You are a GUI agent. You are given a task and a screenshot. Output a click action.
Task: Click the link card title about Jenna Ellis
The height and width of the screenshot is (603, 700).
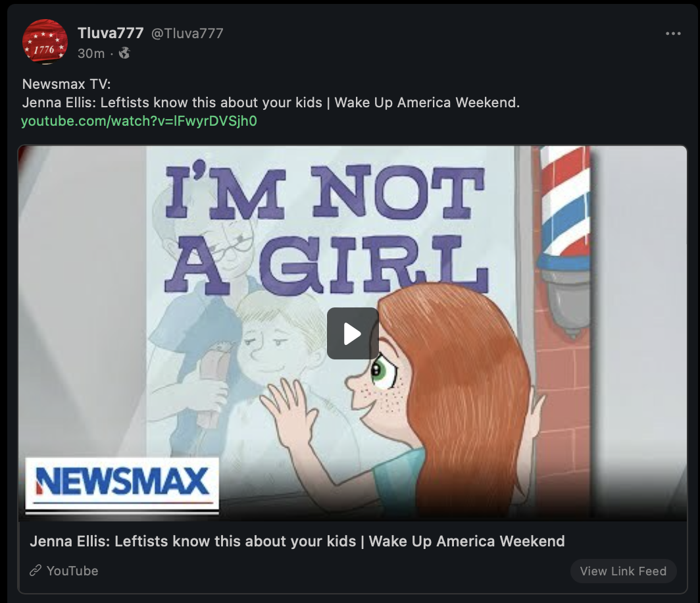[x=297, y=541]
